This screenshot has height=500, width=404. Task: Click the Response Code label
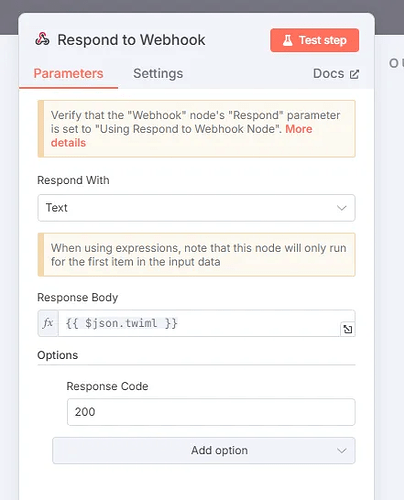(107, 386)
